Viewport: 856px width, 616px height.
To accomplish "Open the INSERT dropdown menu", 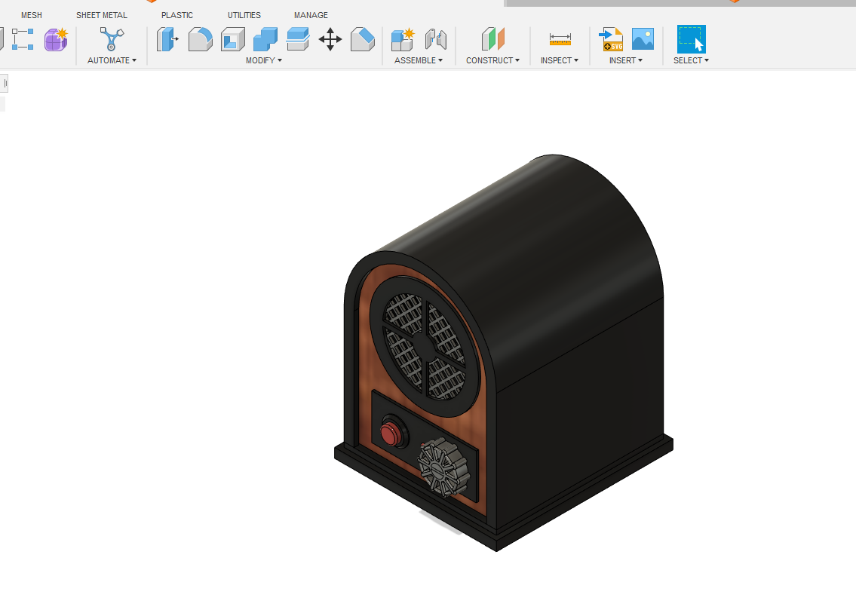I will [626, 60].
